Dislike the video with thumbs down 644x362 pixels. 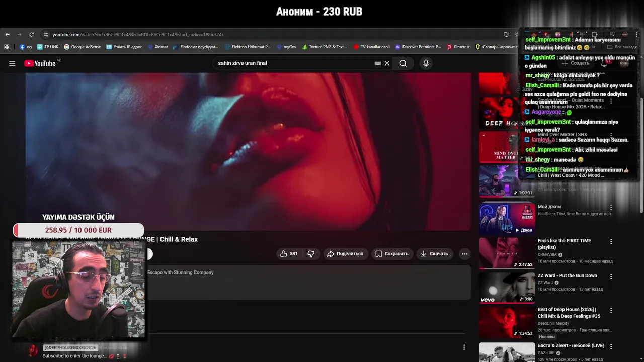coord(311,254)
